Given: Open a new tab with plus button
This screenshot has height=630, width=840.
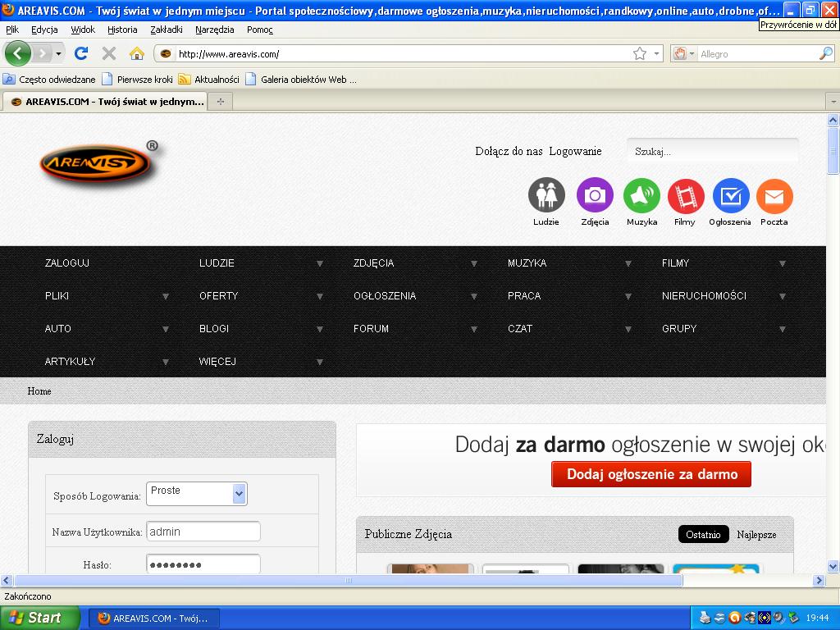Looking at the screenshot, I should pos(220,101).
